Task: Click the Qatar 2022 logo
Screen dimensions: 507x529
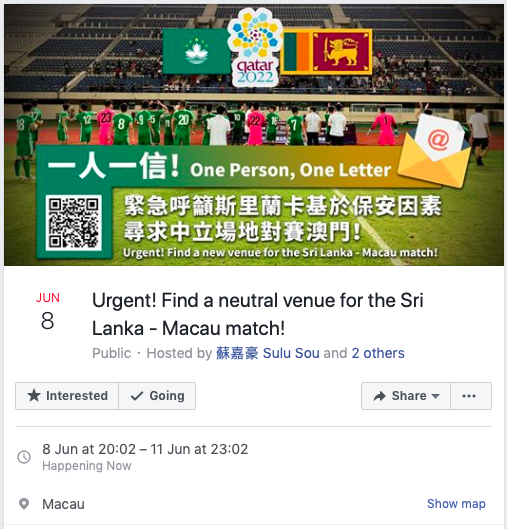Action: click(255, 47)
